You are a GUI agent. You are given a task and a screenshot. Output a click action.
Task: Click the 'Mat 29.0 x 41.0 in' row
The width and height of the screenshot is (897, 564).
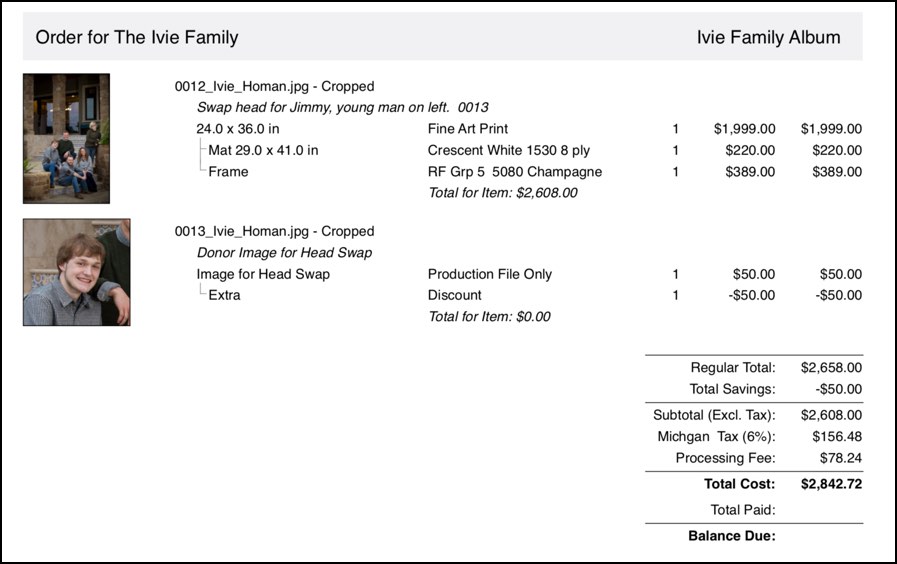[x=263, y=150]
